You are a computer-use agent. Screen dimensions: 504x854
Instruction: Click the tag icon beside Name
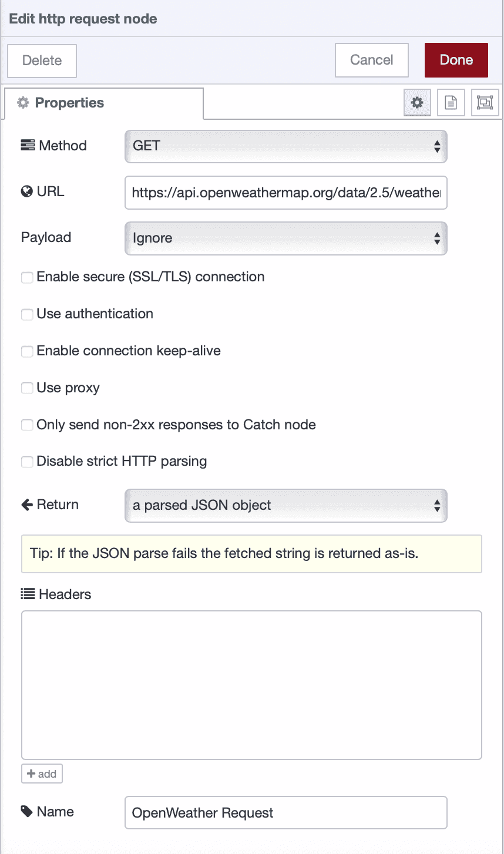26,811
